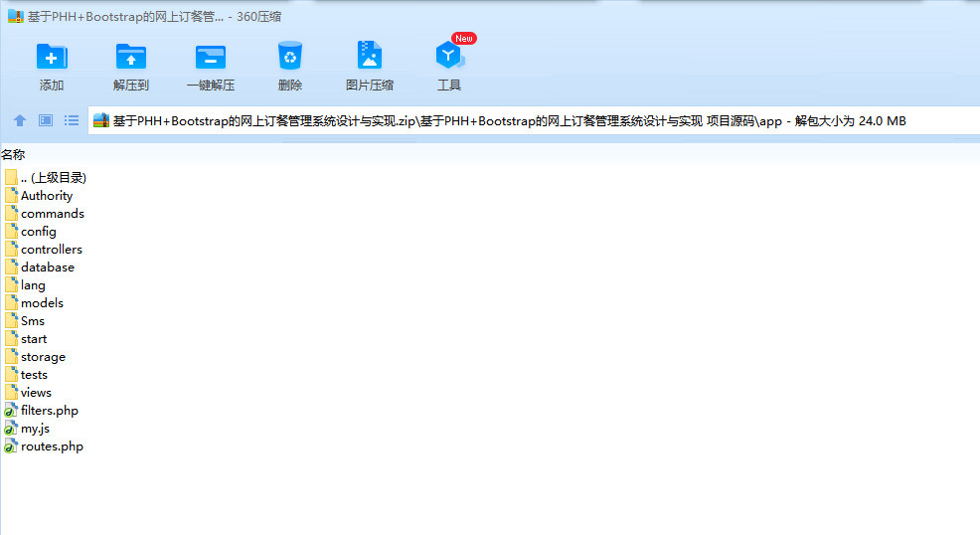The height and width of the screenshot is (535, 980).
Task: Click the file icon beside filters.php
Action: pos(11,411)
